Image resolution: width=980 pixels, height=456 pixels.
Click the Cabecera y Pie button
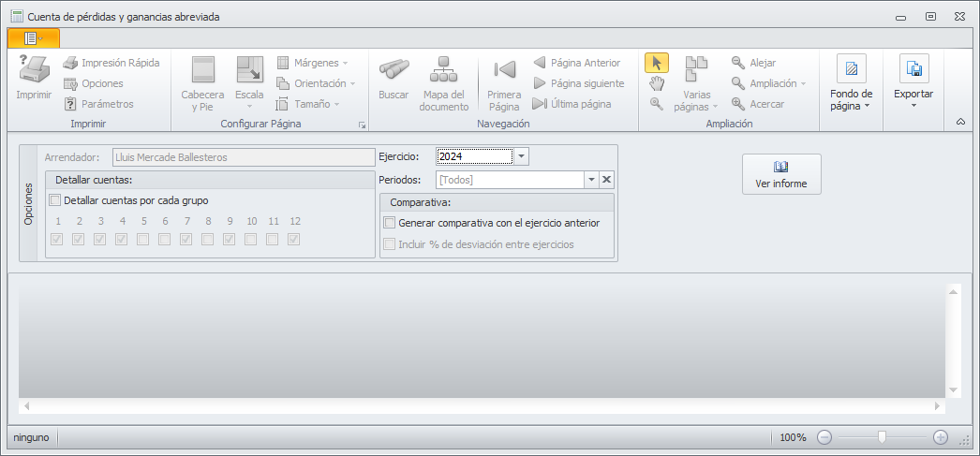coord(202,83)
